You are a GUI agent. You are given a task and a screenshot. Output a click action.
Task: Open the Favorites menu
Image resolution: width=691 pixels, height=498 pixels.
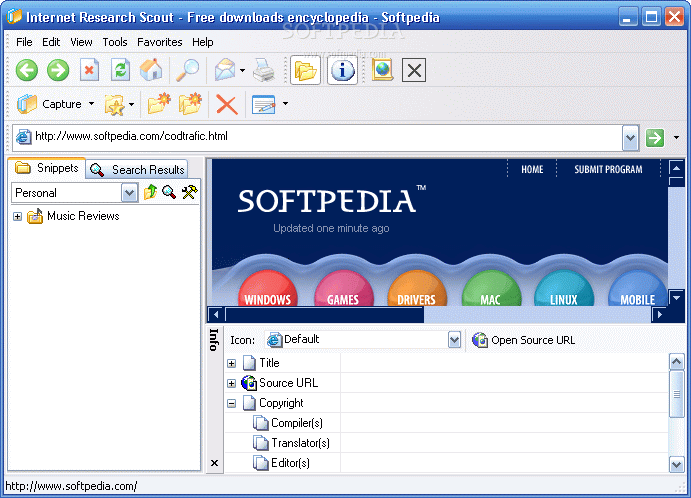pos(160,42)
